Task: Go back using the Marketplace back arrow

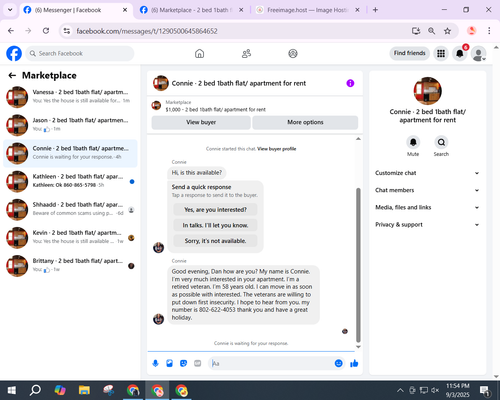Action: tap(12, 76)
